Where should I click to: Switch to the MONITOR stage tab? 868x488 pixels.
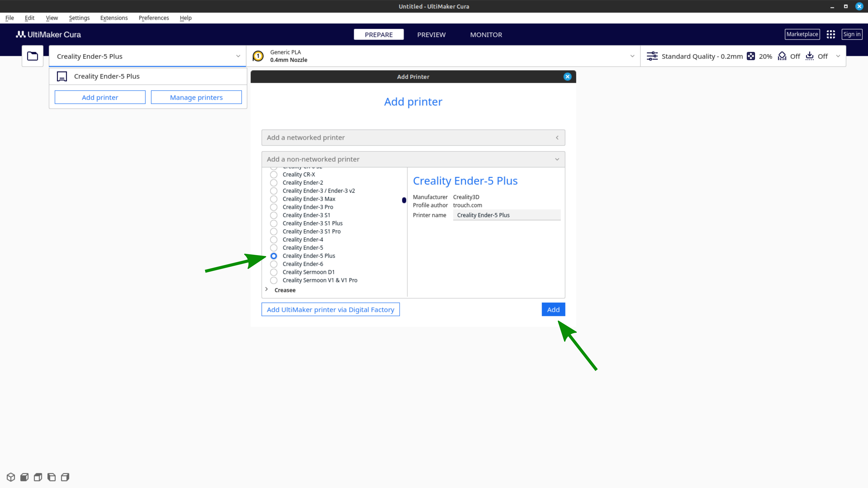click(486, 34)
